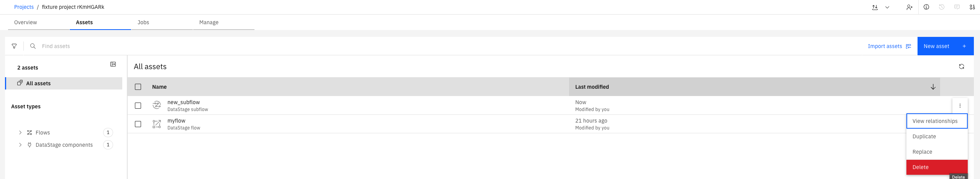The image size is (980, 179).
Task: Choose Delete from the context menu
Action: 936,167
